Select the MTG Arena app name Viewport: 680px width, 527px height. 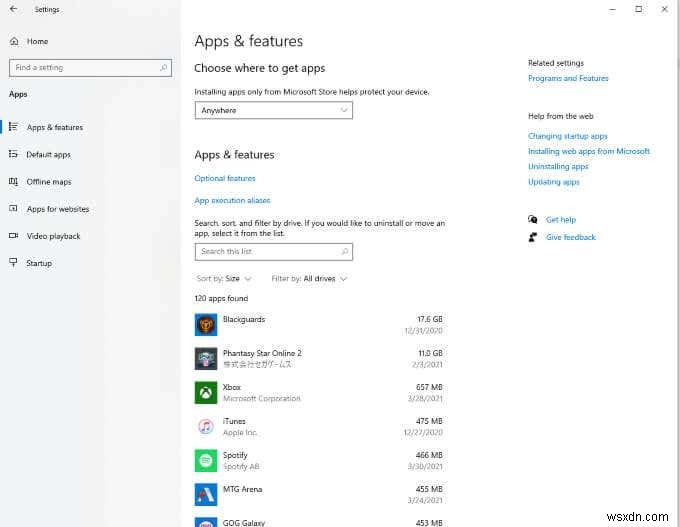coord(242,489)
